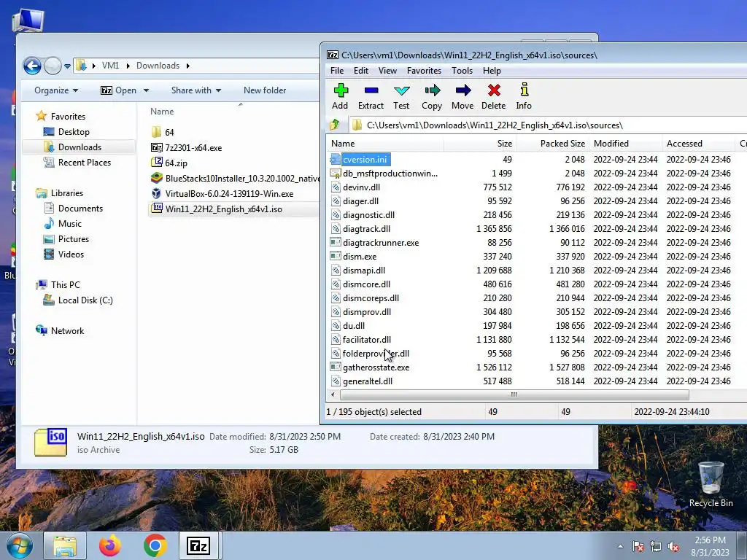747x560 pixels.
Task: Select the dism.exe file icon
Action: click(336, 256)
